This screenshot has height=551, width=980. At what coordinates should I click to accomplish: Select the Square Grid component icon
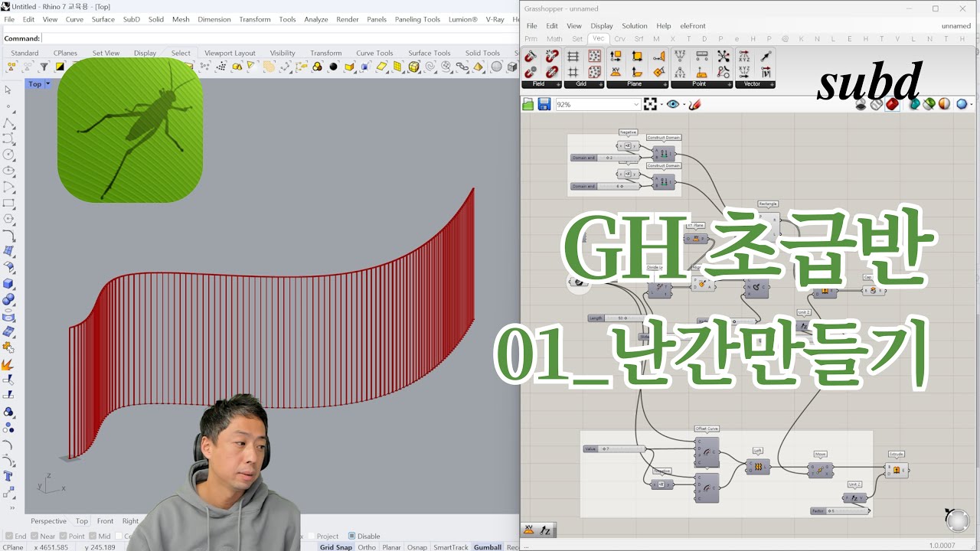point(573,72)
